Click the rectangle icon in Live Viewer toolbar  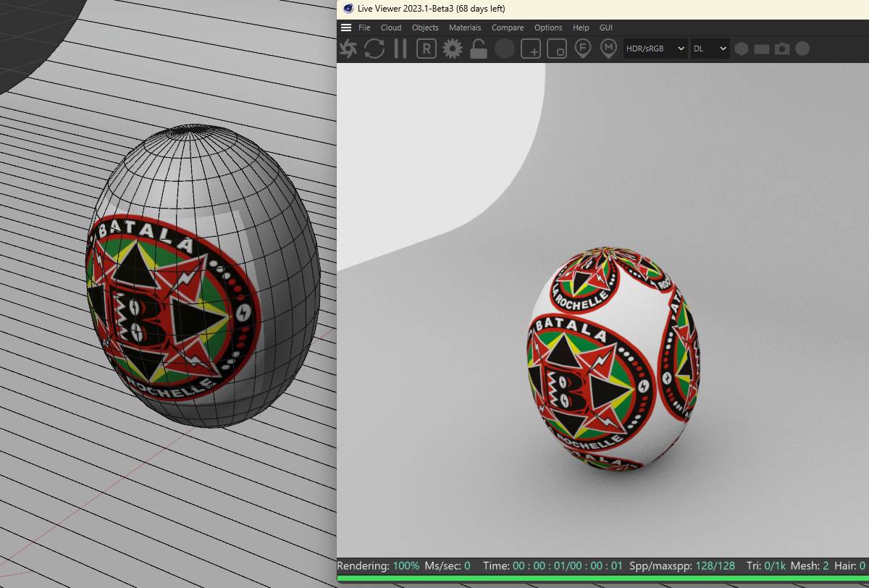(762, 49)
